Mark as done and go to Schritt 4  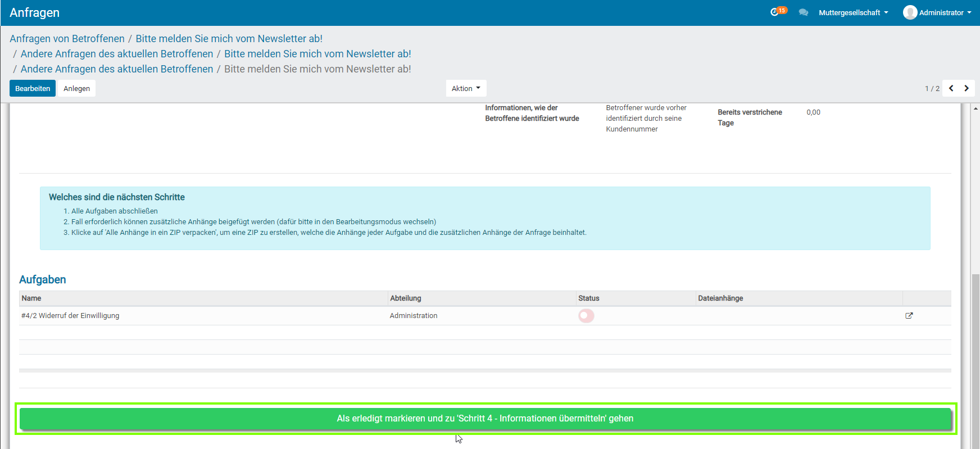coord(485,419)
